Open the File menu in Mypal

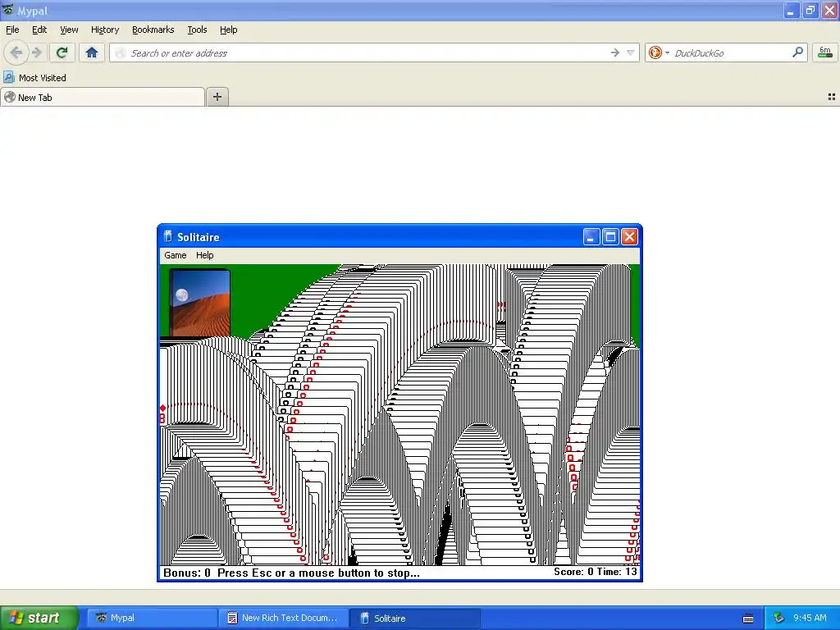coord(12,30)
